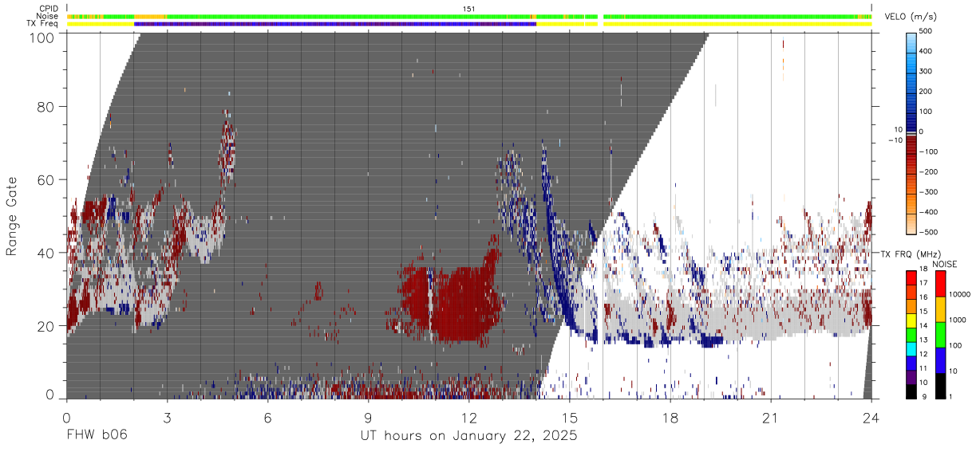Click the "UT hours on January 22, 2025" axis title

468,436
